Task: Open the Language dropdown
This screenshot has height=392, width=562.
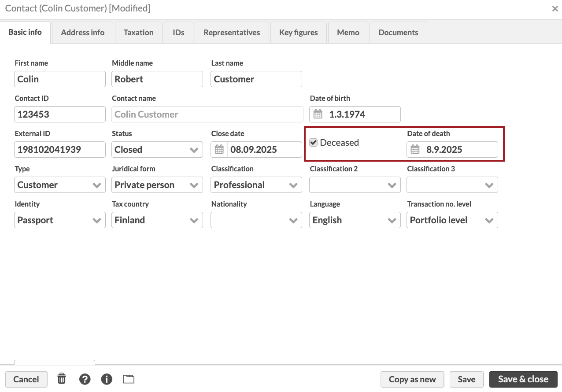Action: [355, 220]
